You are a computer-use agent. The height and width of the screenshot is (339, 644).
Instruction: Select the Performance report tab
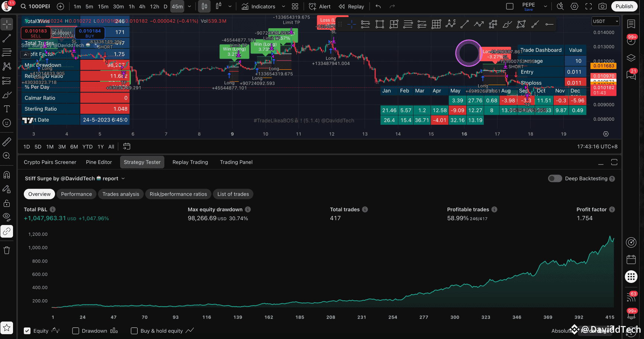point(76,194)
